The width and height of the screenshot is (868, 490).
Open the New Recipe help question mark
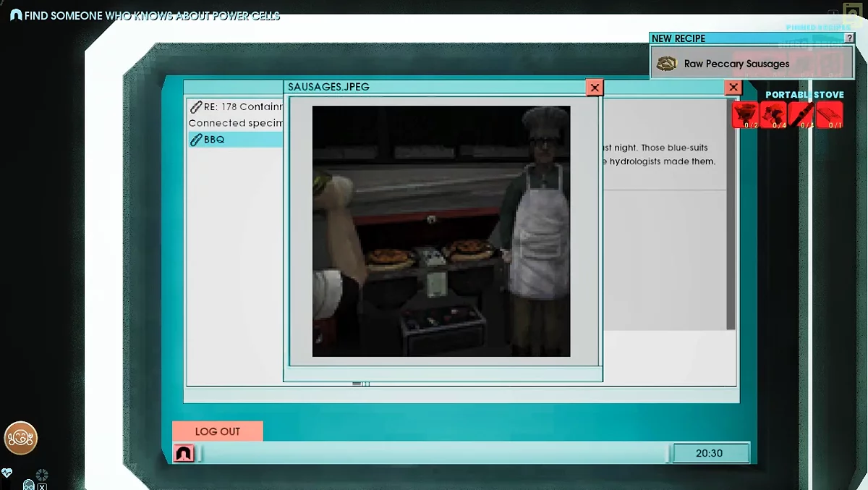(849, 38)
